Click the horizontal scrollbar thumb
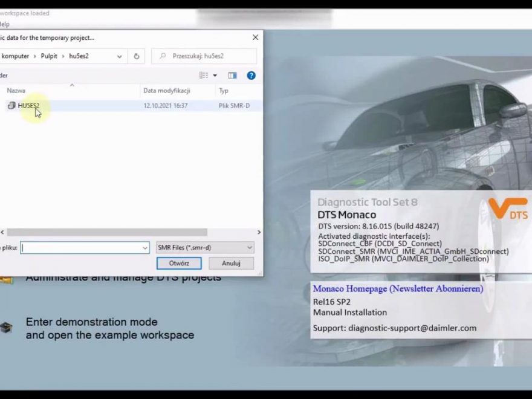Image resolution: width=532 pixels, height=399 pixels. 107,232
